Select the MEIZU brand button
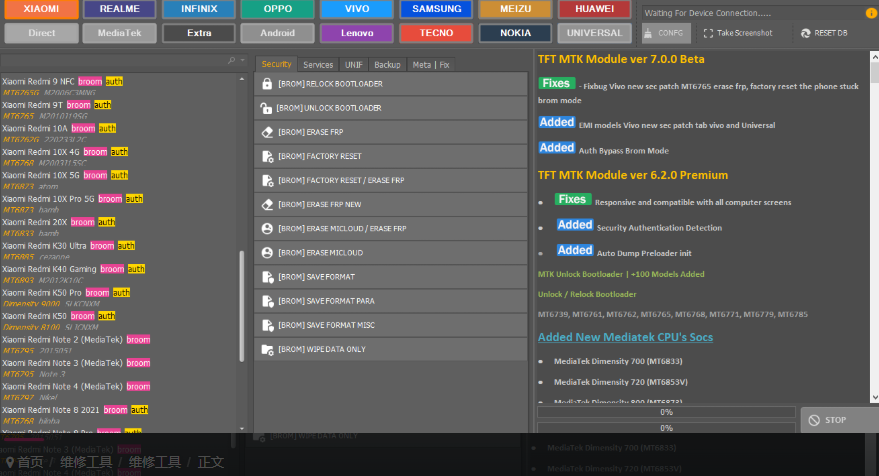Screen dimensions: 879x476 (x=515, y=9)
